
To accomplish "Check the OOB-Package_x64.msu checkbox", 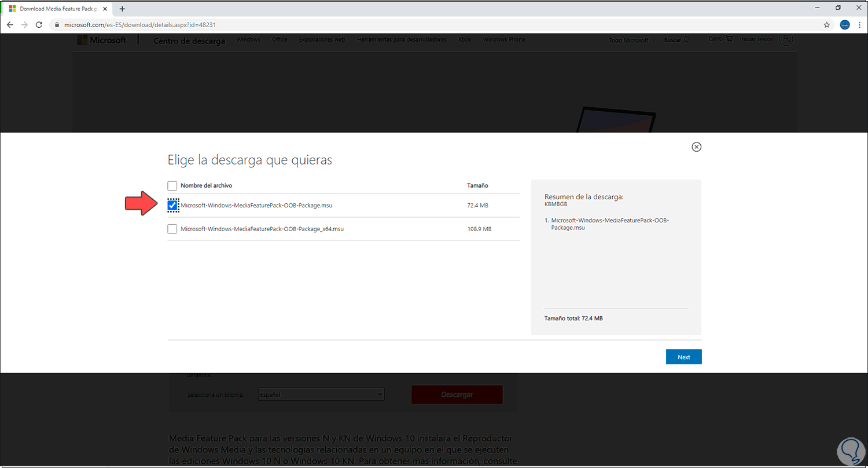I will (x=172, y=229).
